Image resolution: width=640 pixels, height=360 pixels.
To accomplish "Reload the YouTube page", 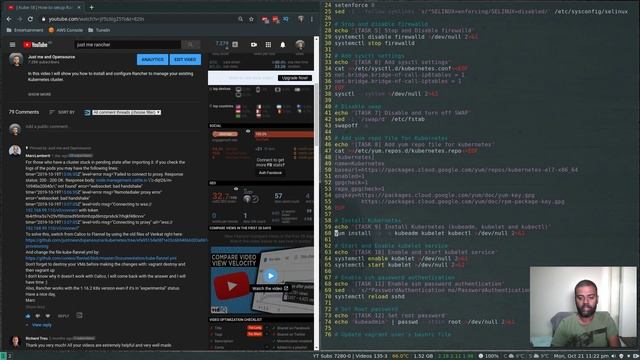I will point(30,19).
